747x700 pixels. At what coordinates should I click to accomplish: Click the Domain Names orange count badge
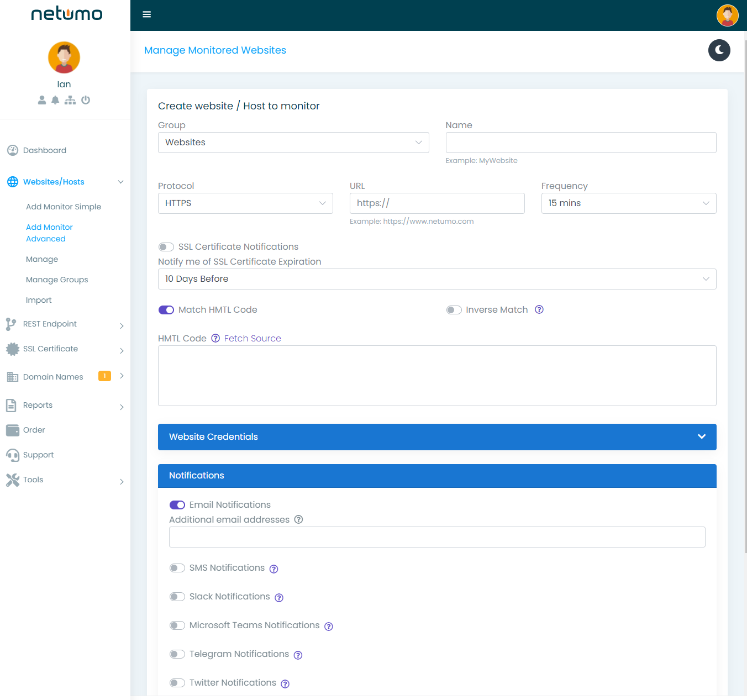104,376
